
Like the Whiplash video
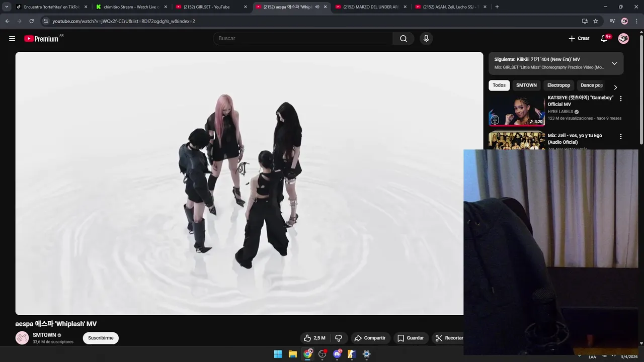[314, 338]
